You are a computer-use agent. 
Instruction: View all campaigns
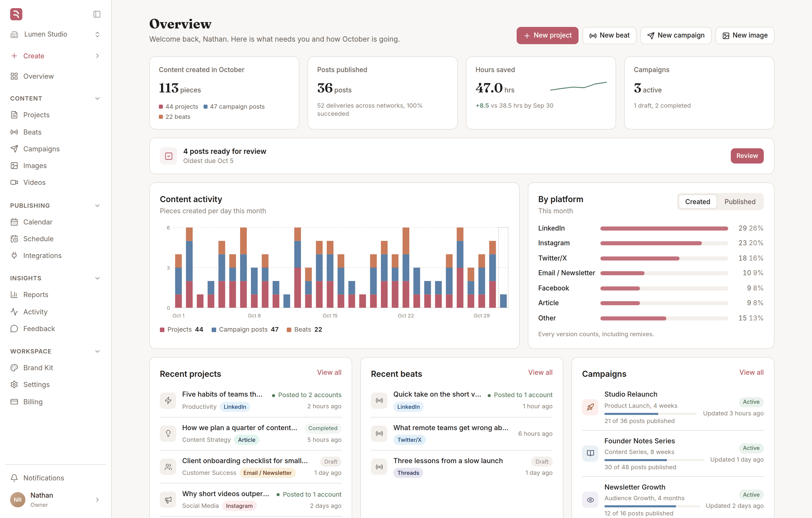pyautogui.click(x=751, y=372)
